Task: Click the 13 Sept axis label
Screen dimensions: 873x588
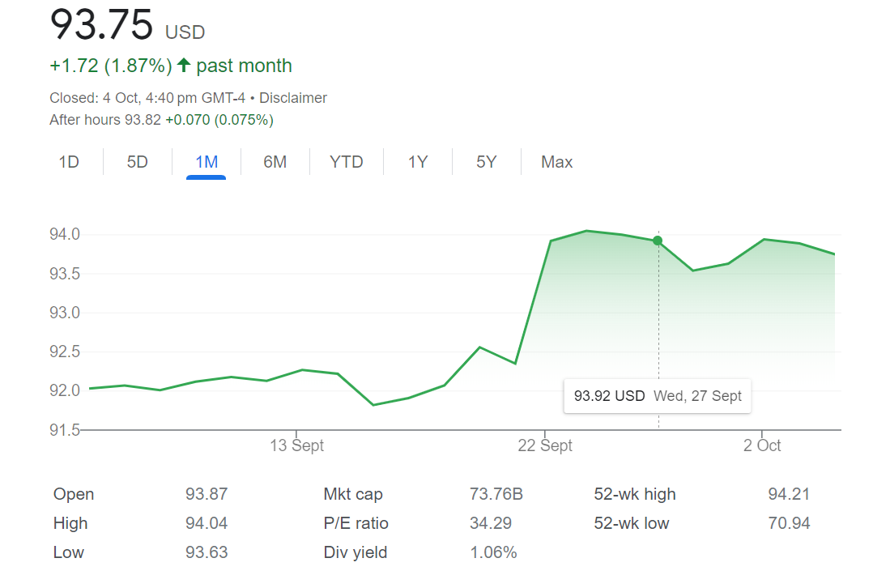Action: tap(296, 445)
